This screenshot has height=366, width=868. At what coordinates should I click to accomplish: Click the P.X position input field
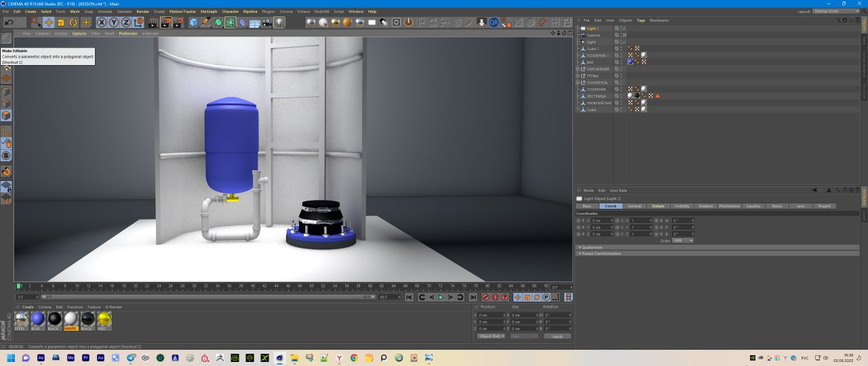tap(599, 220)
